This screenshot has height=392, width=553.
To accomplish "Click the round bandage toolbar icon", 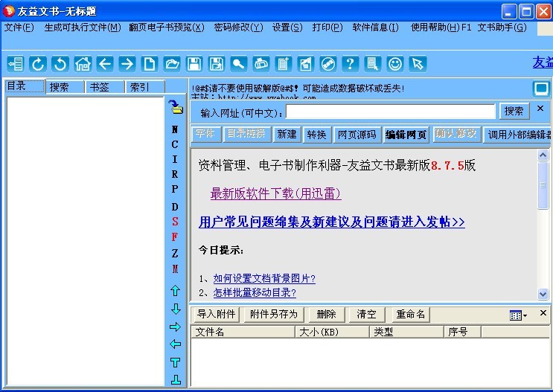I will point(328,64).
